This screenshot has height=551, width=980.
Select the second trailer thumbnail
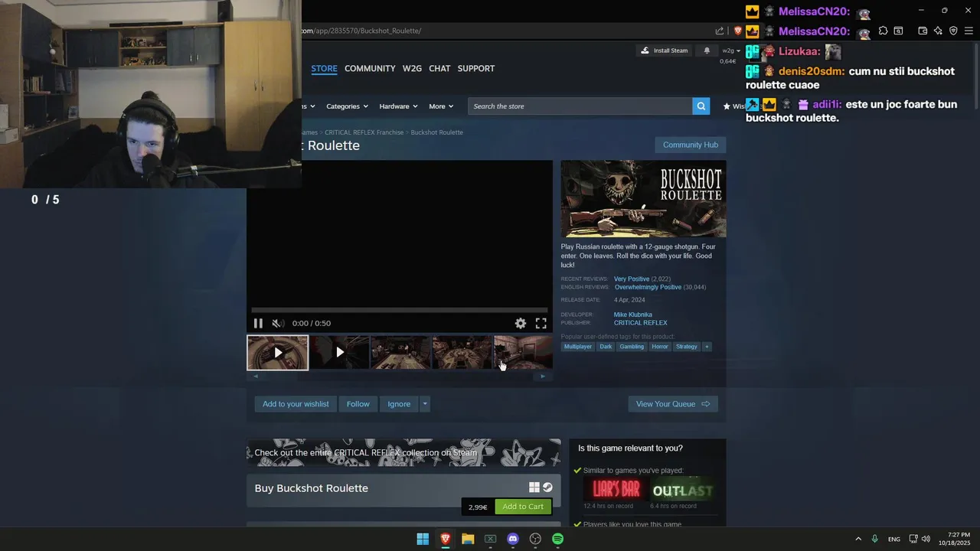tap(340, 353)
